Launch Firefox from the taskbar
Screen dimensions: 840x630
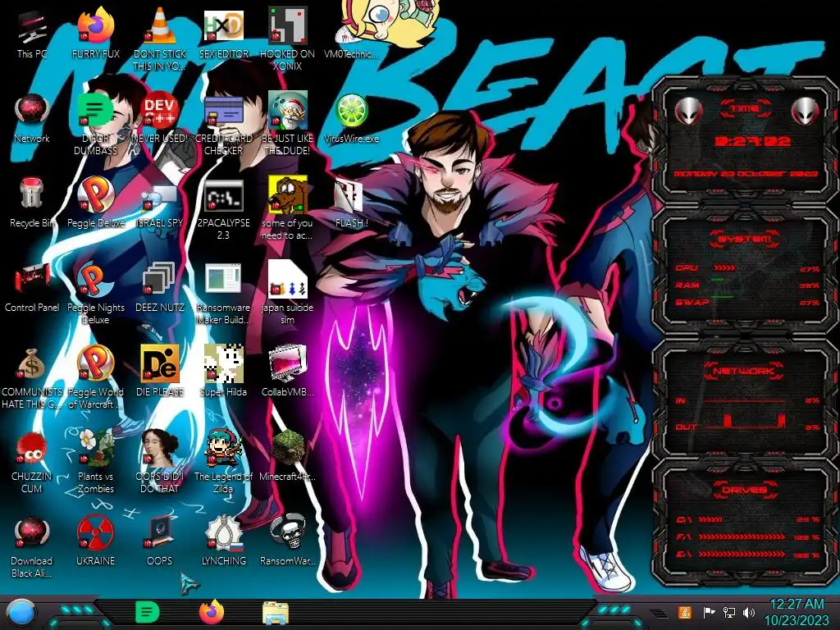click(x=212, y=612)
